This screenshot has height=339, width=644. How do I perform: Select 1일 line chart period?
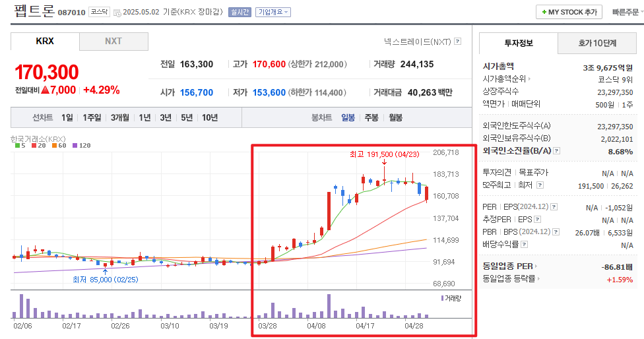click(67, 118)
